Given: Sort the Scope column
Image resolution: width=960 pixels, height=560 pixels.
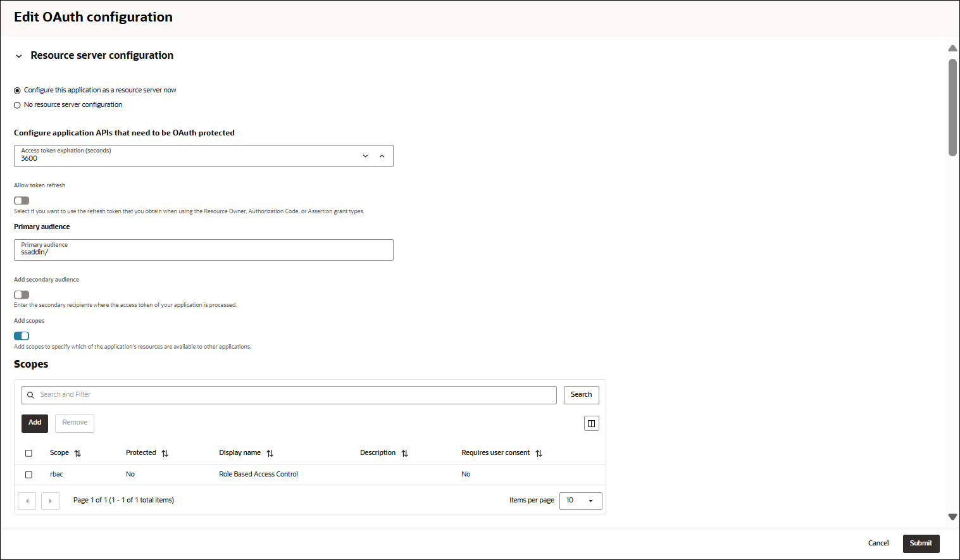Looking at the screenshot, I should pos(76,452).
